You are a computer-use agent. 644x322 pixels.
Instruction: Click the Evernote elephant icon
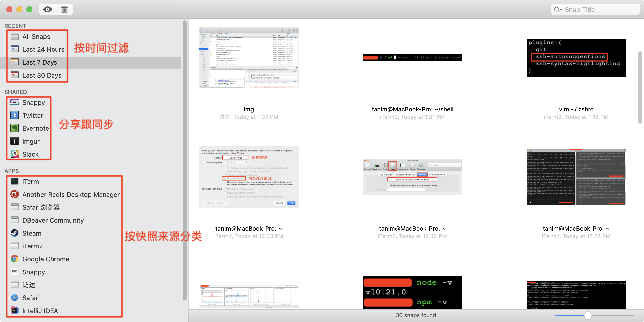tap(15, 128)
